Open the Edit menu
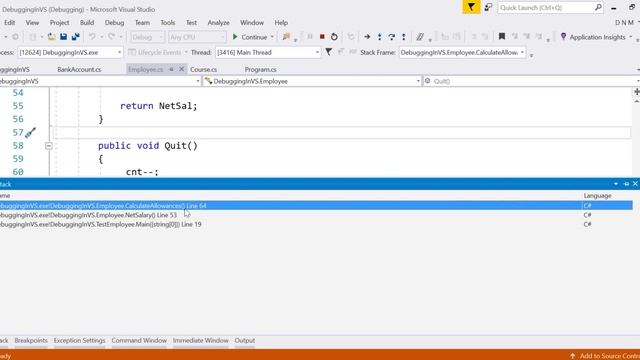 pos(9,22)
